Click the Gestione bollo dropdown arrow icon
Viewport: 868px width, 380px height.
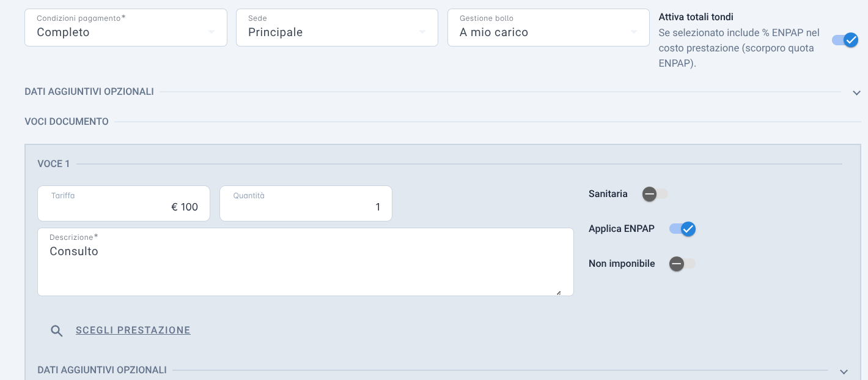pyautogui.click(x=634, y=32)
